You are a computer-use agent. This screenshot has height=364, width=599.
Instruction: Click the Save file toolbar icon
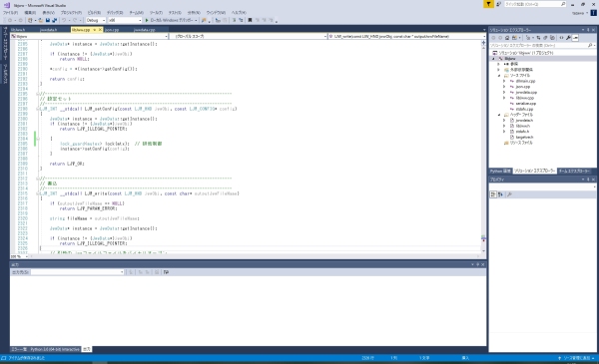[x=48, y=20]
